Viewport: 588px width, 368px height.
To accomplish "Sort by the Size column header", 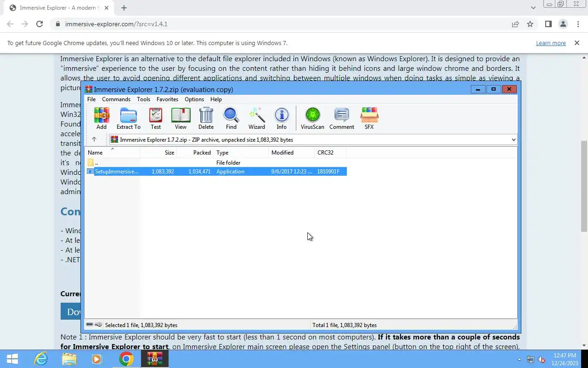I will (158, 152).
